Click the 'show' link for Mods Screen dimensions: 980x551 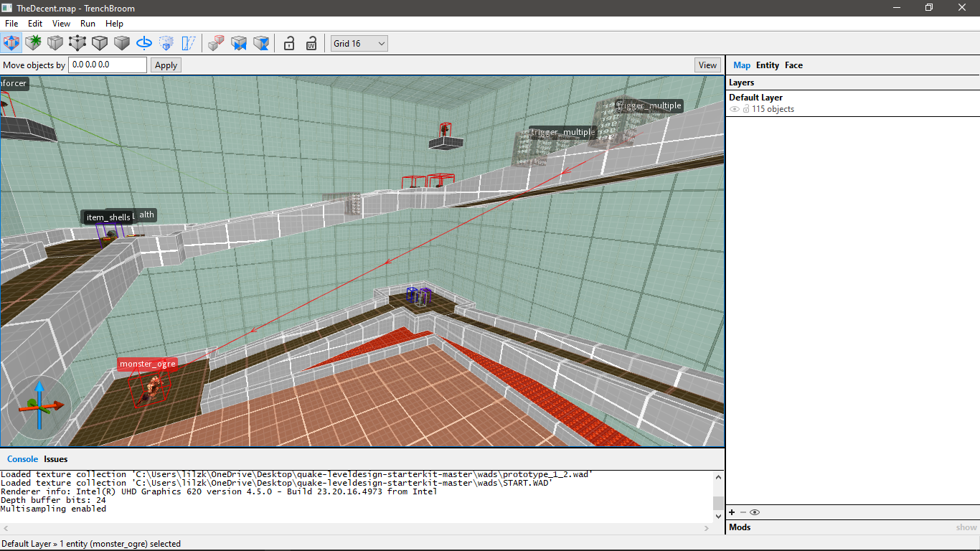tap(966, 527)
